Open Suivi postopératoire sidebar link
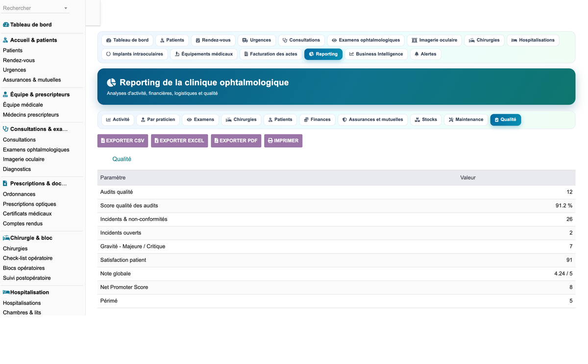The width and height of the screenshot is (588, 364). point(27,278)
